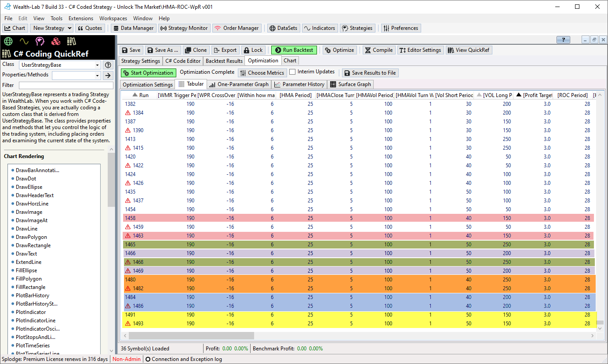Viewport: 608px width, 364px height.
Task: Open the Extensions menu
Action: [x=81, y=18]
